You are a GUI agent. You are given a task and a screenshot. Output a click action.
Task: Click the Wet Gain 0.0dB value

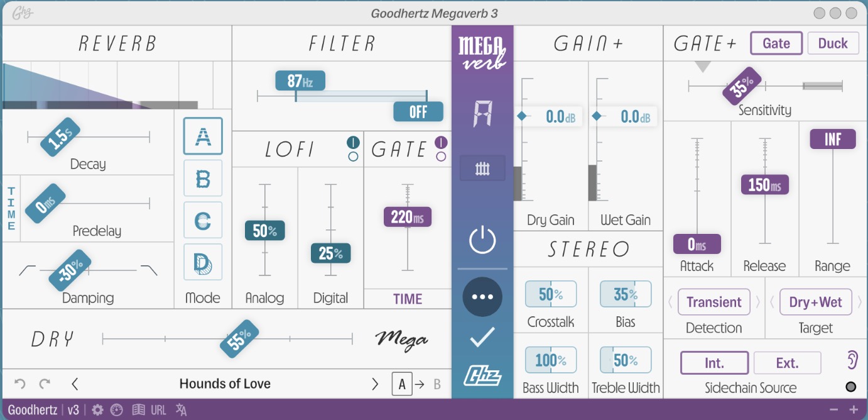(x=636, y=116)
